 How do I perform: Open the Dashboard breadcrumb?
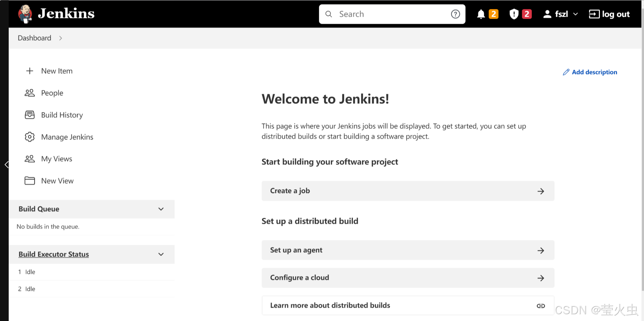[x=34, y=38]
